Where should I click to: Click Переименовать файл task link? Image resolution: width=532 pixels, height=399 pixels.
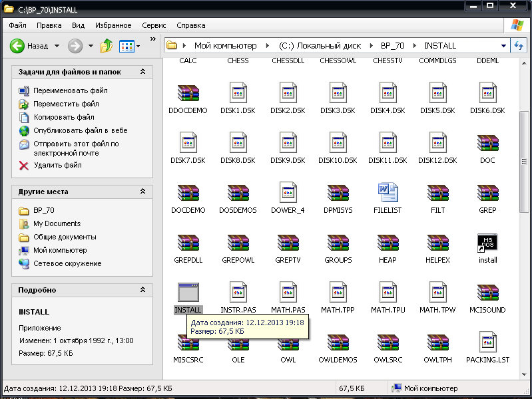[x=70, y=90]
